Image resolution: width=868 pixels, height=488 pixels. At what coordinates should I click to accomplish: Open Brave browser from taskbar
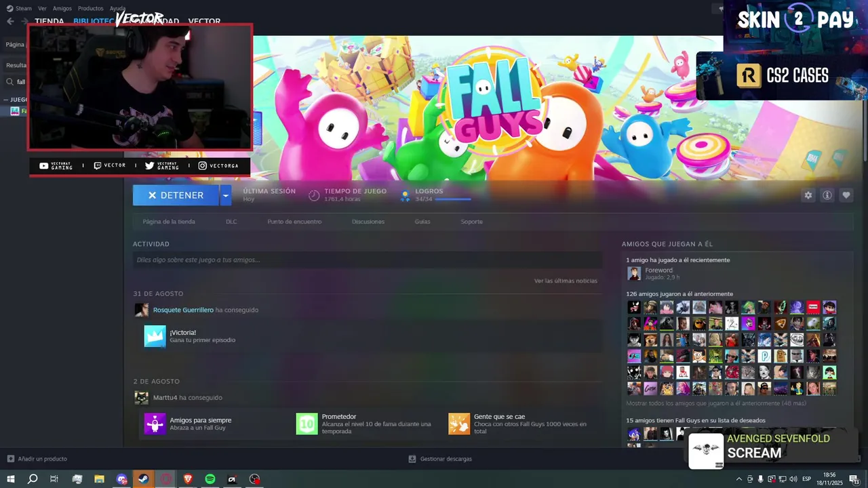click(x=188, y=479)
